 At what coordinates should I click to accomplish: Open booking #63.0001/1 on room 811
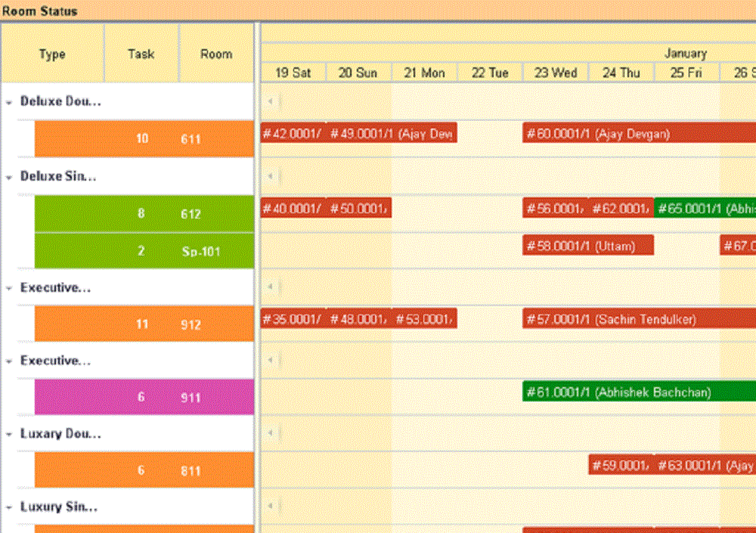point(705,465)
